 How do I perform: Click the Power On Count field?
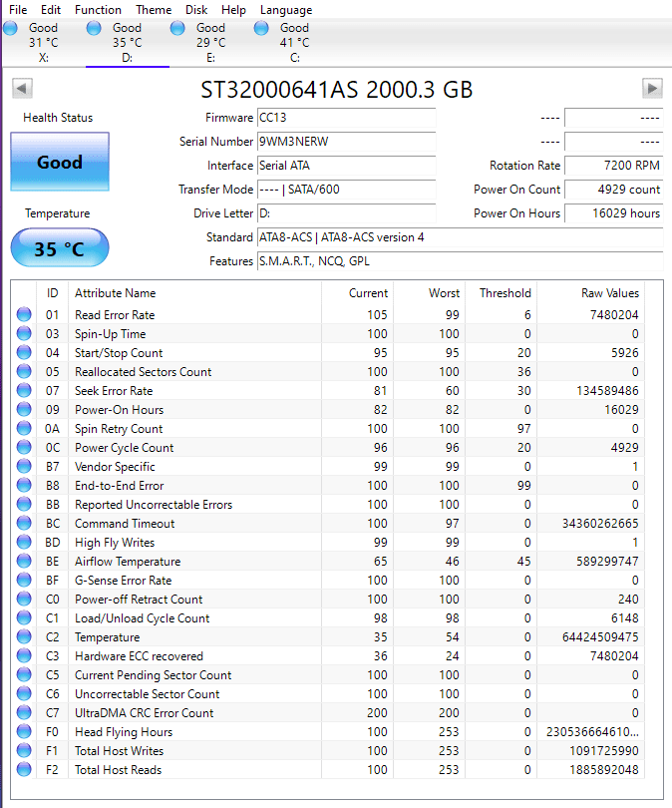pos(614,190)
